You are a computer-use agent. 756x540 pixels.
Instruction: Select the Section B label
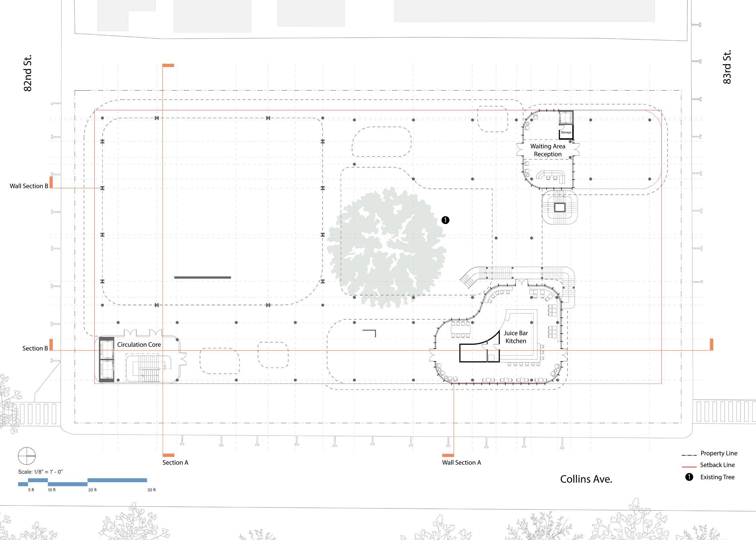coord(35,349)
